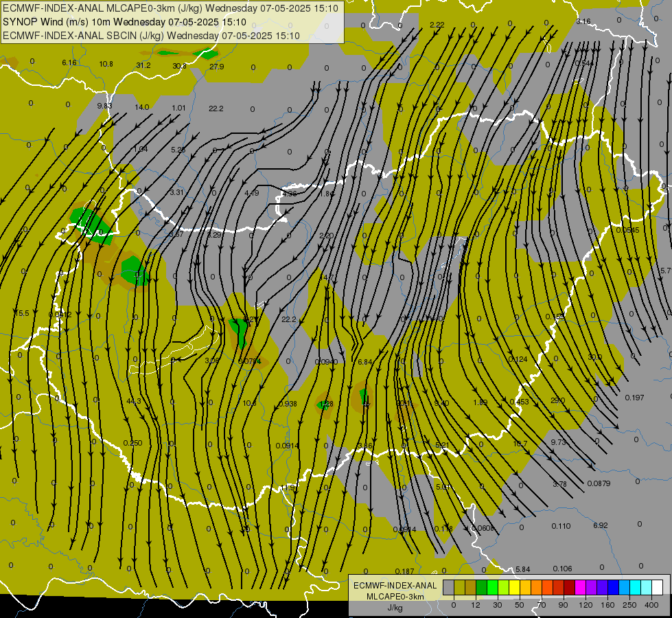Click the 0.0412 map value

tap(60, 314)
